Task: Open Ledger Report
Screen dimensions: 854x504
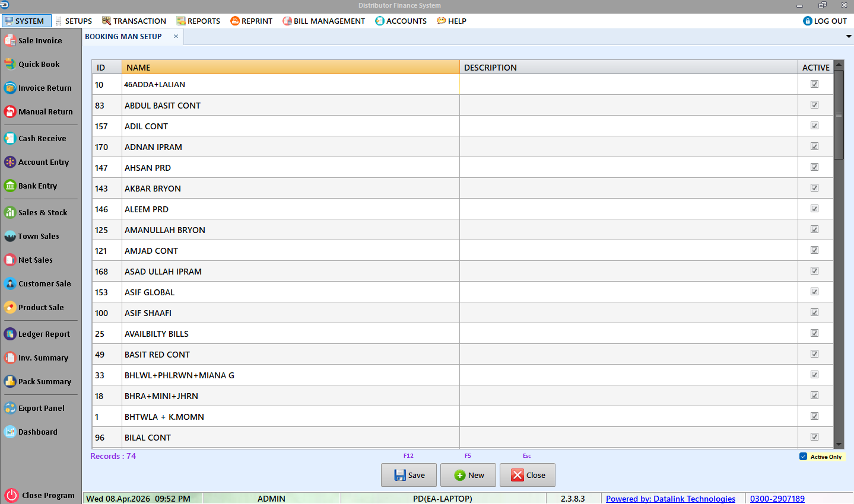Action: point(37,334)
